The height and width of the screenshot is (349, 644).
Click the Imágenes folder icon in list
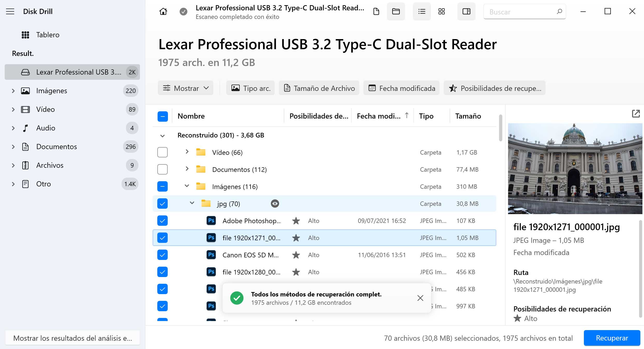click(x=201, y=186)
